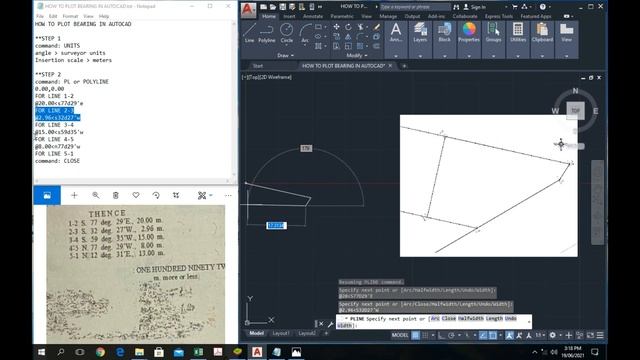Open the Annotation text panel

[x=396, y=33]
